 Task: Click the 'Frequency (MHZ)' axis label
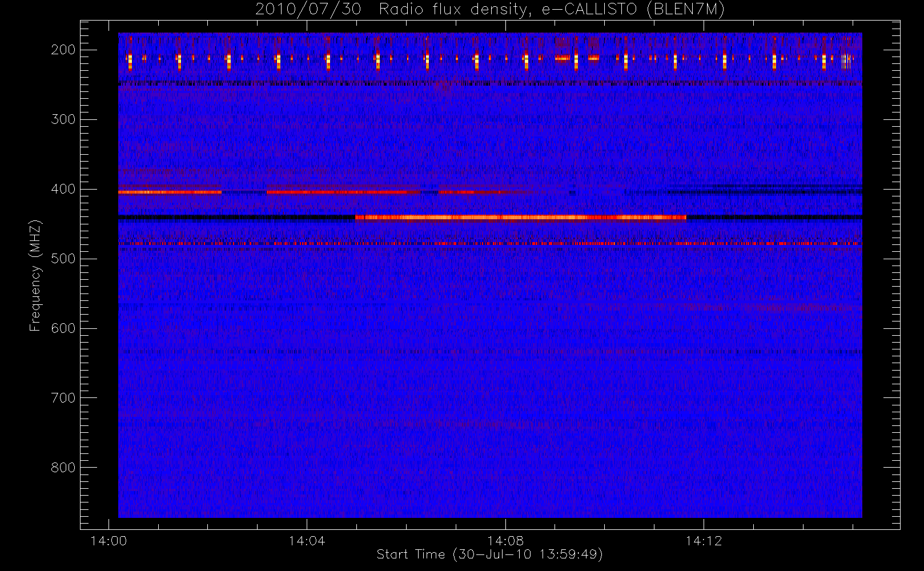(35, 275)
